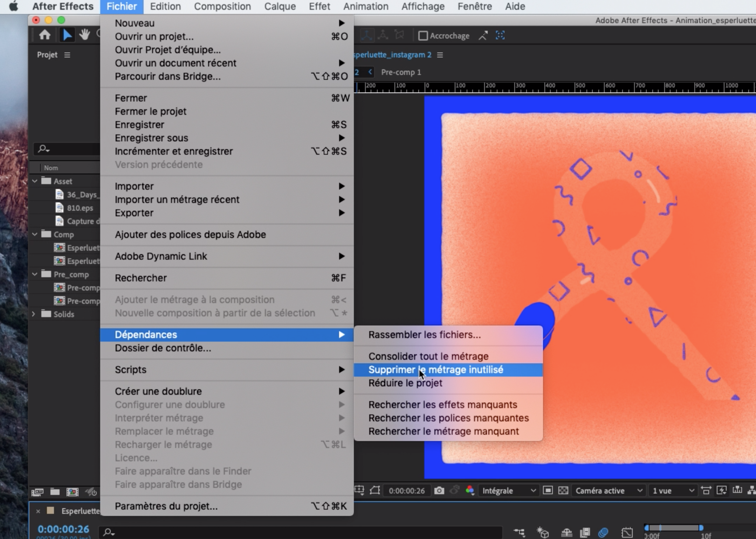Choose Ajouter des polices depuis Adobe
The image size is (756, 539).
[x=227, y=234]
